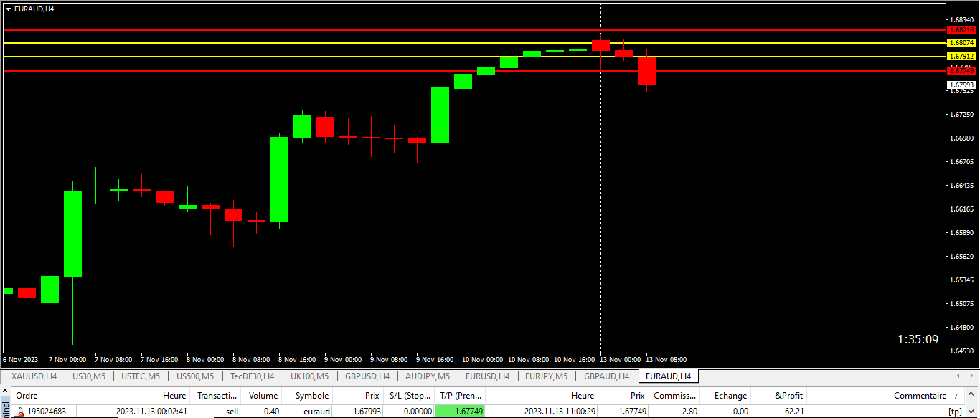This screenshot has height=418, width=980.
Task: Click the stop loss value 0.00000
Action: click(x=418, y=412)
